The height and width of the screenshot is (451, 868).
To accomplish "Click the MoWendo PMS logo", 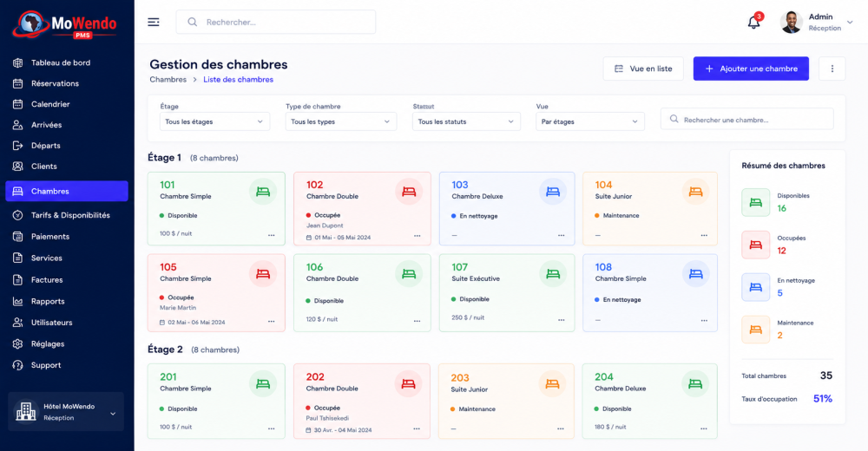I will (65, 25).
